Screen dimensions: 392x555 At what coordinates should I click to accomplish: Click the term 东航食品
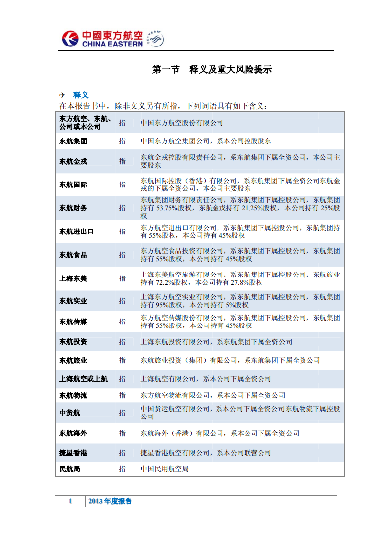point(73,255)
